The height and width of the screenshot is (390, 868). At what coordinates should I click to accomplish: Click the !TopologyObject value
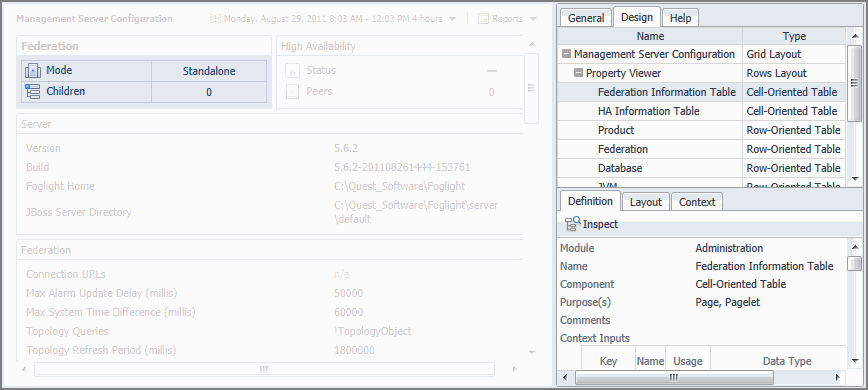coord(373,331)
